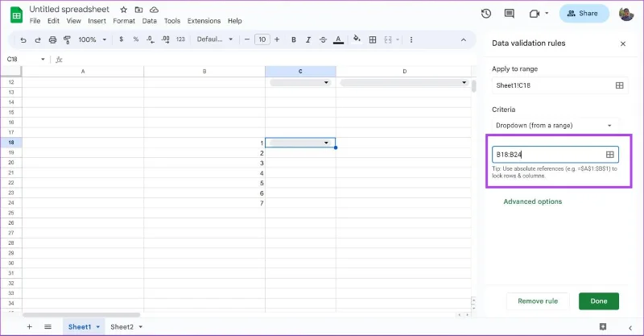Screen dimensions: 644x336
Task: Click the green Done button
Action: [599, 301]
